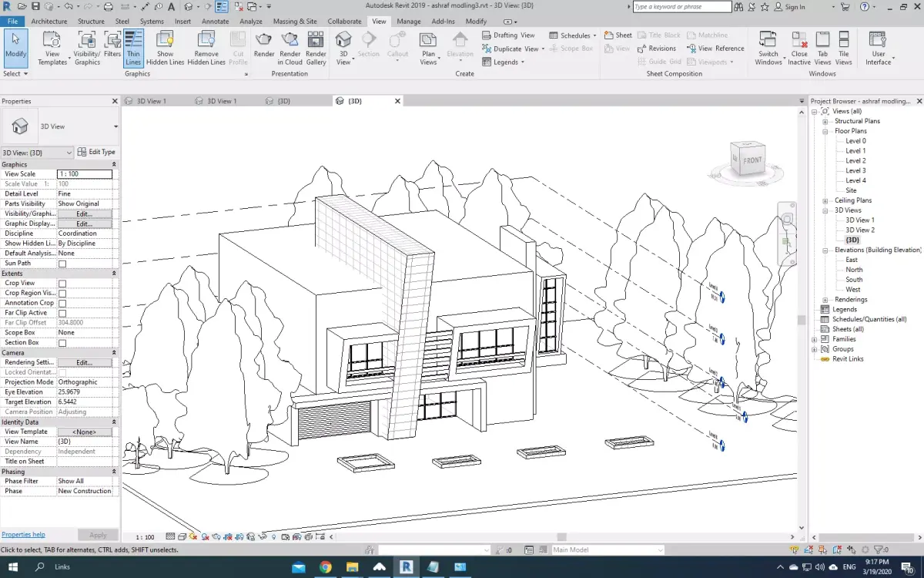Close the active {3D} view tab
Viewport: 924px width, 578px height.
click(x=398, y=101)
